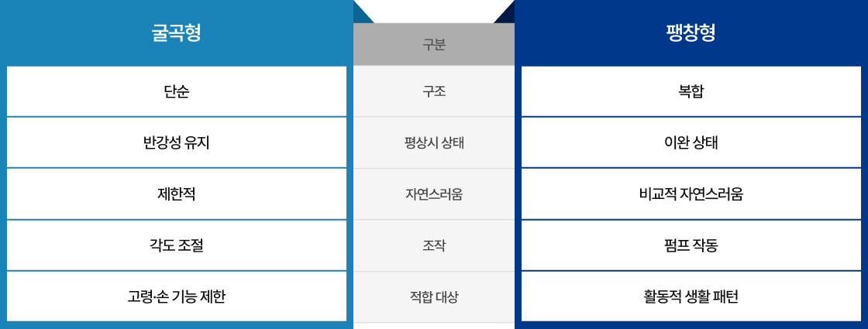Image resolution: width=868 pixels, height=329 pixels.
Task: Click the 평상시 상태 row label
Action: (x=434, y=142)
